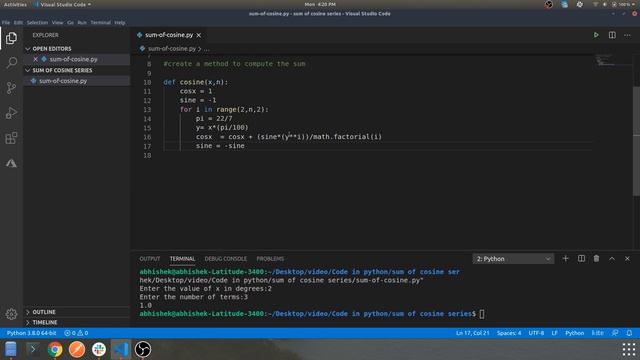Switch to the Output panel tab

click(149, 259)
